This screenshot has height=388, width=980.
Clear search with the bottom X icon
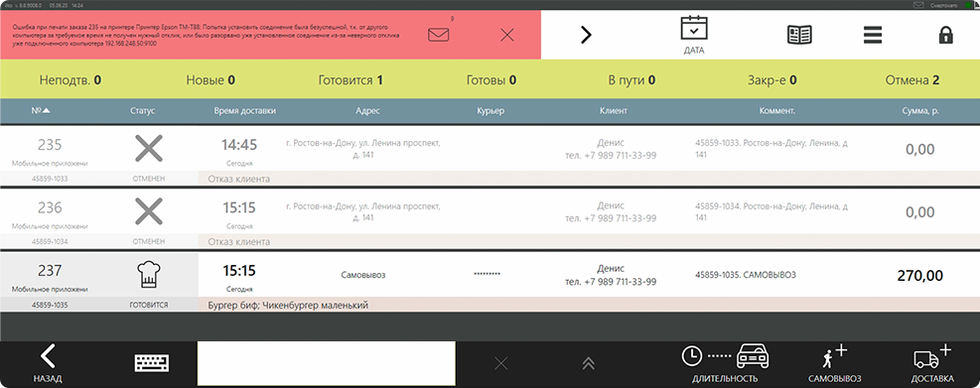(x=500, y=363)
